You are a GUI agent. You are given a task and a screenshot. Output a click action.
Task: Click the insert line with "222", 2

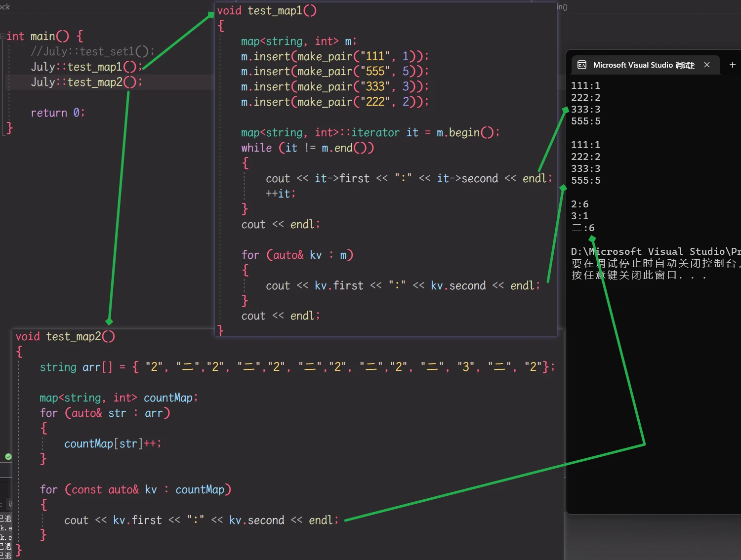335,102
